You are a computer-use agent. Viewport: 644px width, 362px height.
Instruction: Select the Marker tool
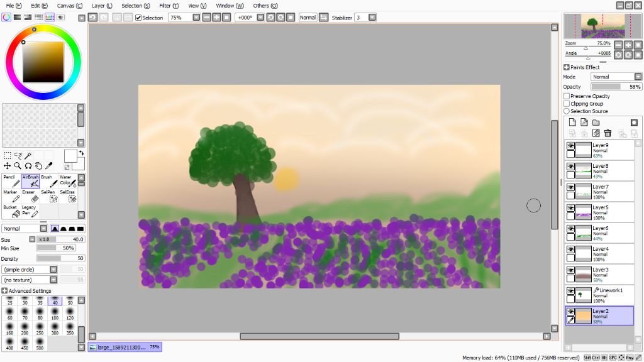click(11, 196)
